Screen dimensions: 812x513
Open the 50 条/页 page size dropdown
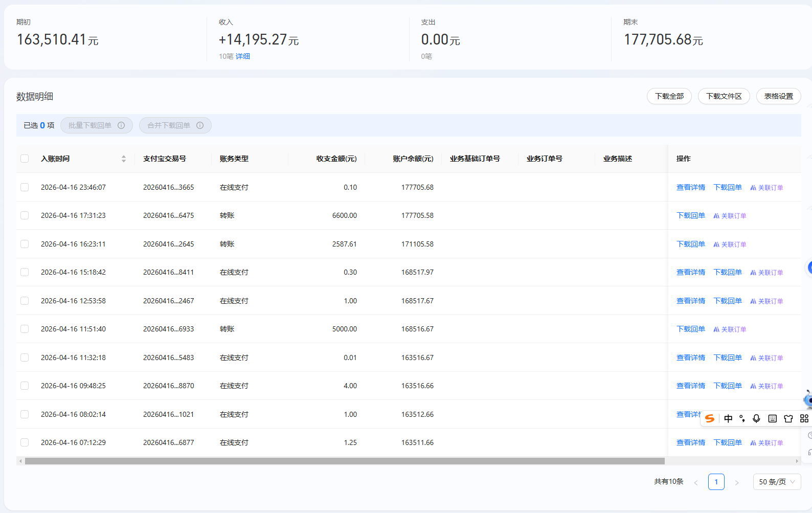777,482
